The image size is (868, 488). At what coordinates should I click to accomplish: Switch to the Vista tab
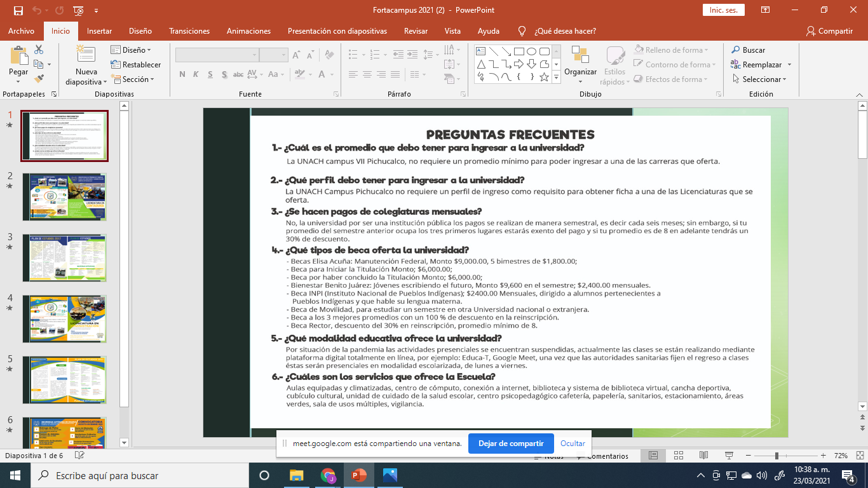point(452,31)
